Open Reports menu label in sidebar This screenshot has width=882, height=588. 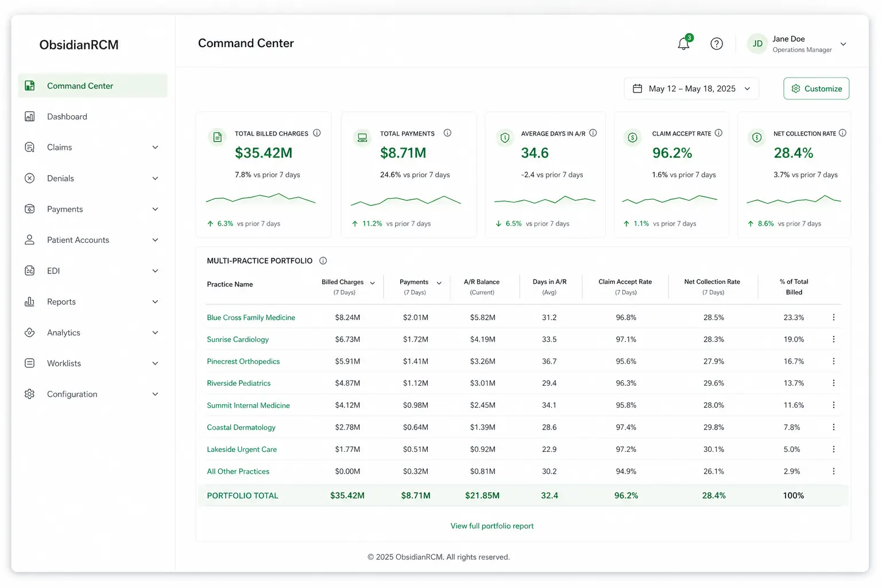[x=61, y=302]
